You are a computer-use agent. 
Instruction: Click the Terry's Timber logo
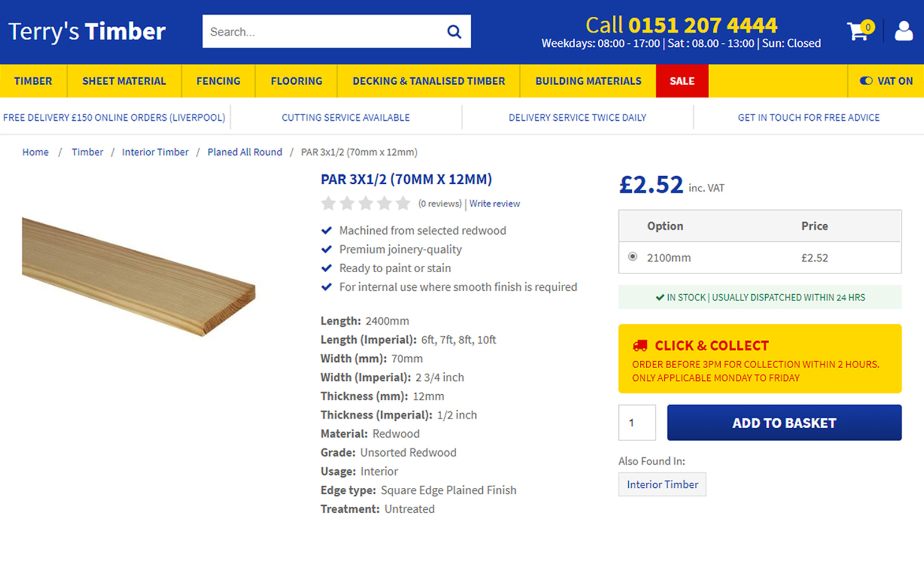tap(87, 32)
